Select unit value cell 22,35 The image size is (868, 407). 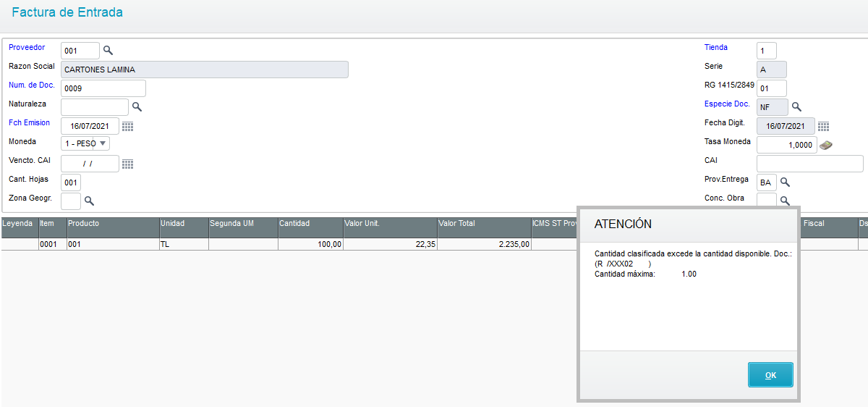(x=390, y=245)
